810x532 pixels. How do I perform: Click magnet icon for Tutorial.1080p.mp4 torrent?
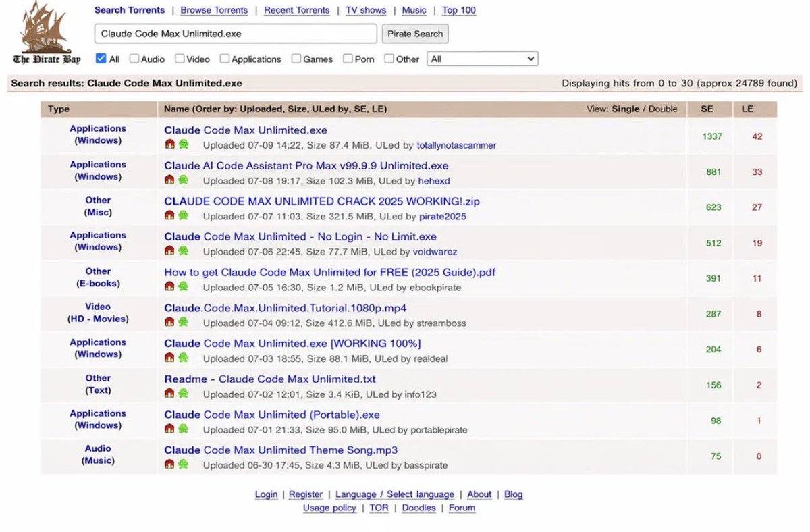click(x=169, y=323)
